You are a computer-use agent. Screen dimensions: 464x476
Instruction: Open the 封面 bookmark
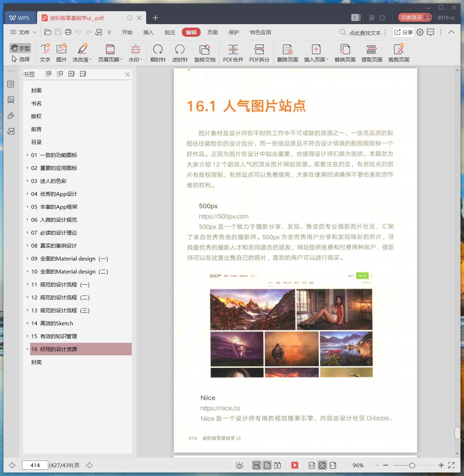pos(36,90)
